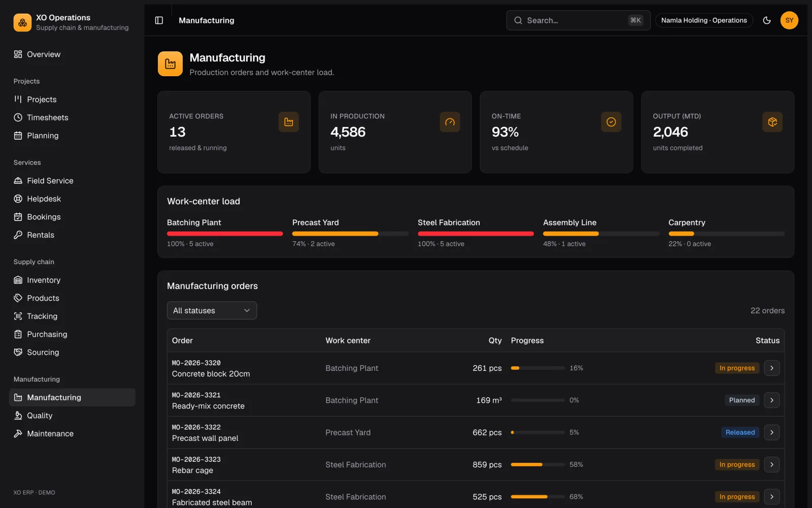The width and height of the screenshot is (812, 508).
Task: Click the Steel Fabrication load bar
Action: click(476, 234)
